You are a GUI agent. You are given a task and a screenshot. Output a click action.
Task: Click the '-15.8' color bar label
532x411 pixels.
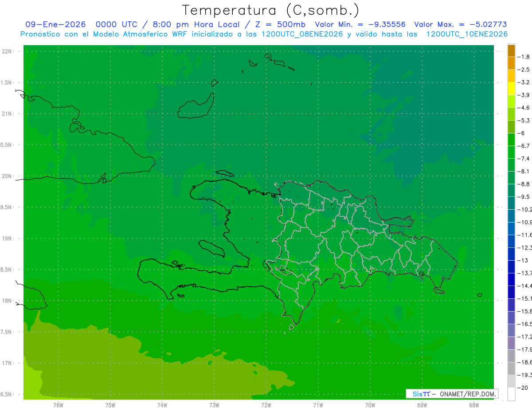(525, 311)
